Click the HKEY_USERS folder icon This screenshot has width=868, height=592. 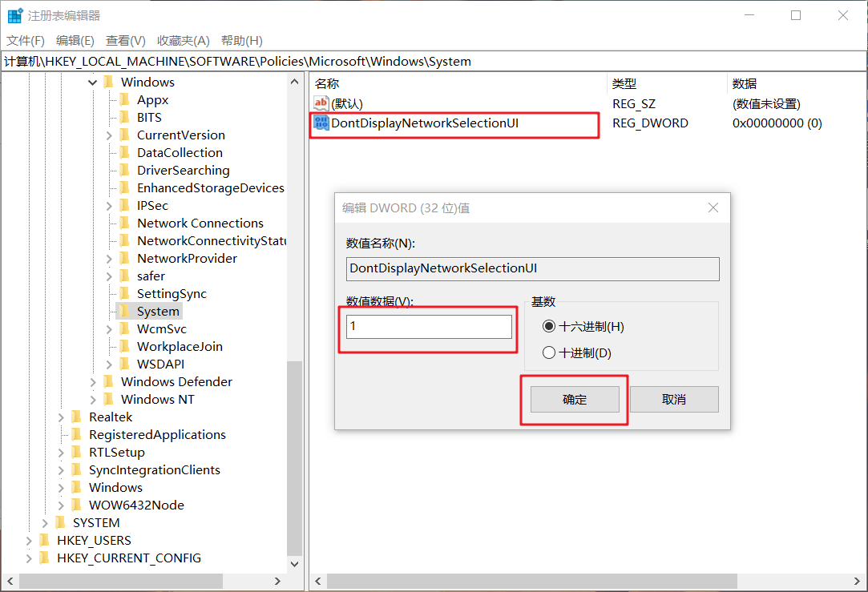44,541
